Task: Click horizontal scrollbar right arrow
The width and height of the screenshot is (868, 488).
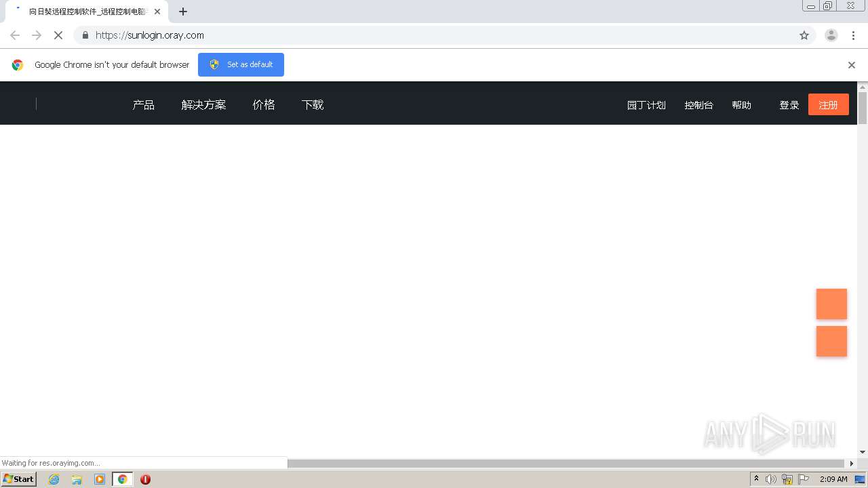Action: tap(852, 464)
